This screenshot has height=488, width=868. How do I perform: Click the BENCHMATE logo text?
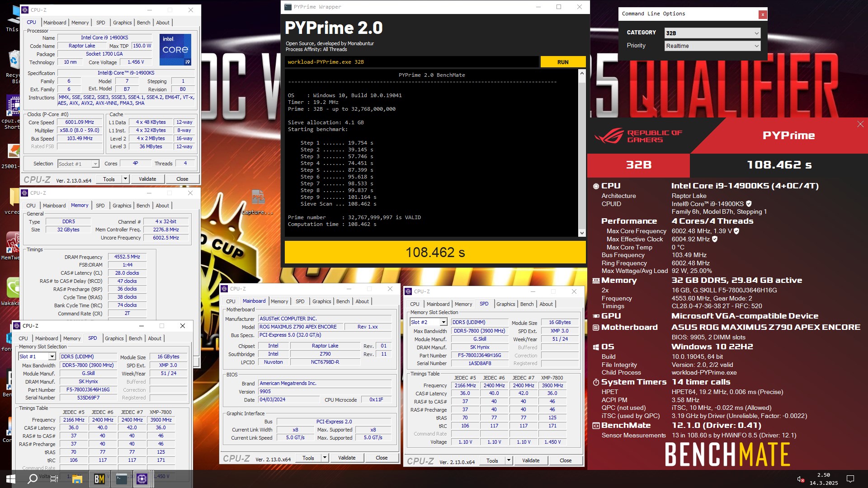click(727, 455)
